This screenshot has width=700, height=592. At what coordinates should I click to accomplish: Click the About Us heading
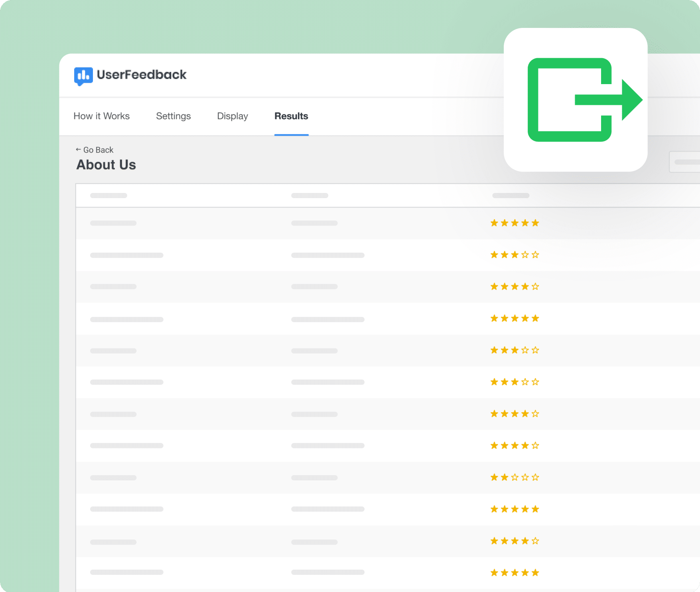[x=106, y=165]
